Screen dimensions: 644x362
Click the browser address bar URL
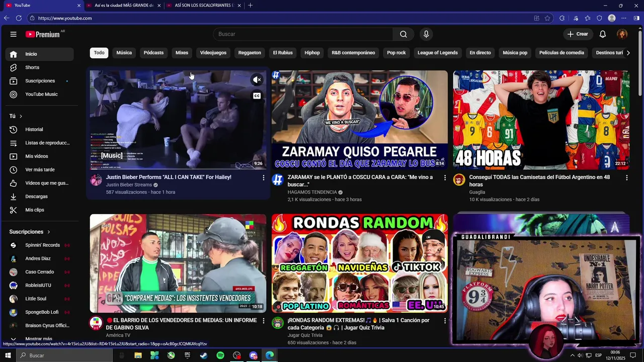tap(65, 18)
